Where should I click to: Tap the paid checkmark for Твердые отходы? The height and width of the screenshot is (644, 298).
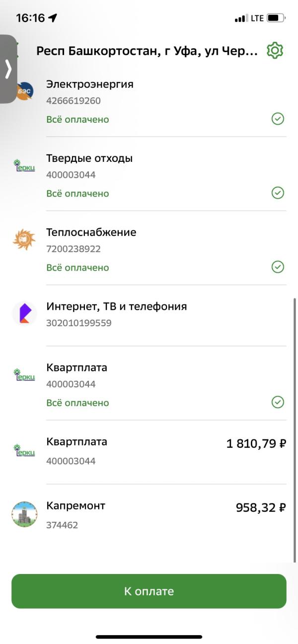click(x=278, y=193)
